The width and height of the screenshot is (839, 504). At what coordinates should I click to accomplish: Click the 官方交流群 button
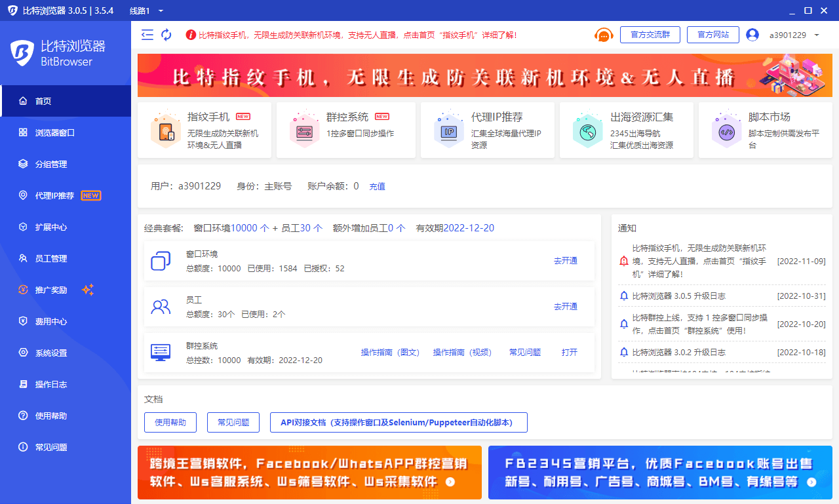click(650, 35)
